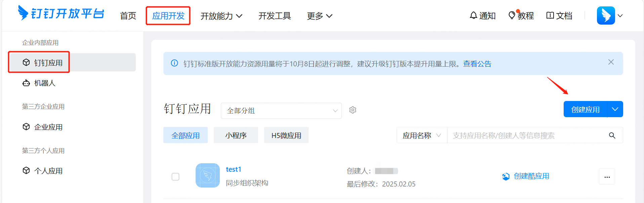Click the 钉钉应用 page heading
This screenshot has width=644, height=203.
pyautogui.click(x=187, y=109)
